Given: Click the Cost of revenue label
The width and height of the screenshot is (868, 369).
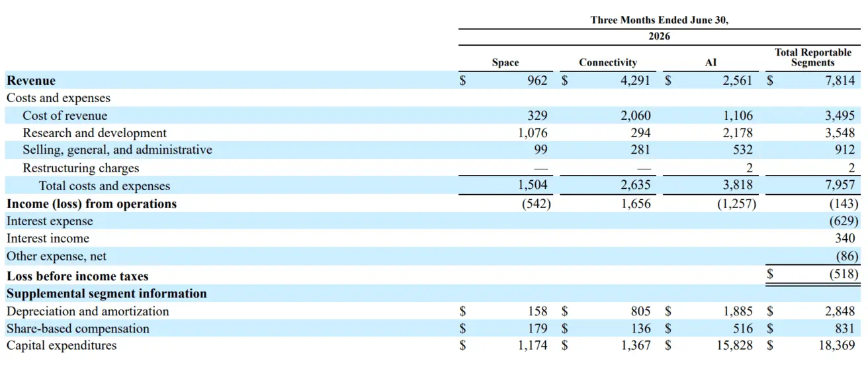Looking at the screenshot, I should point(65,116).
